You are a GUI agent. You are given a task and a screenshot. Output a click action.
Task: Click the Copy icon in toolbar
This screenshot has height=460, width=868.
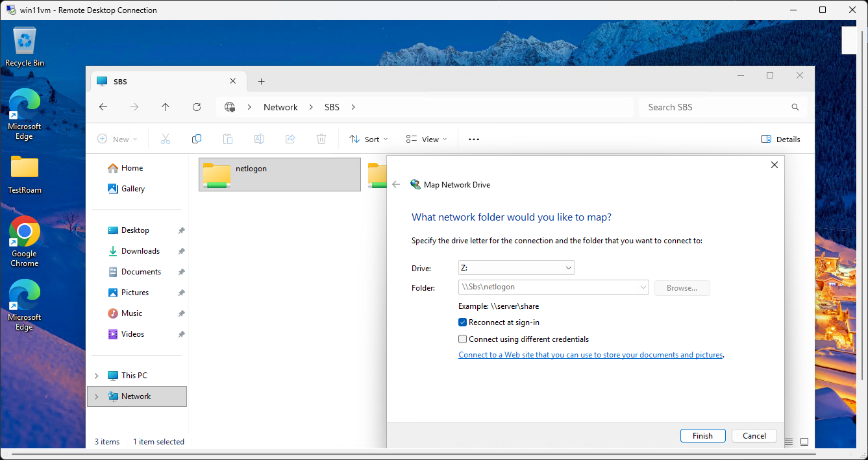[197, 139]
